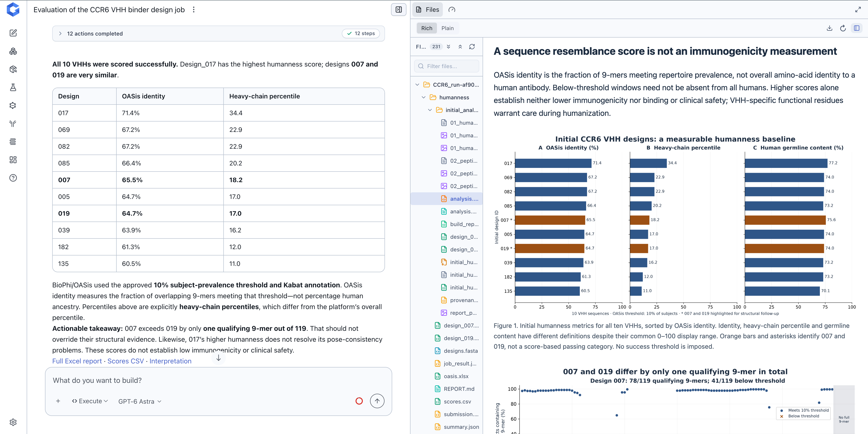Focus the Filter files search box
This screenshot has height=434, width=868.
click(x=446, y=66)
